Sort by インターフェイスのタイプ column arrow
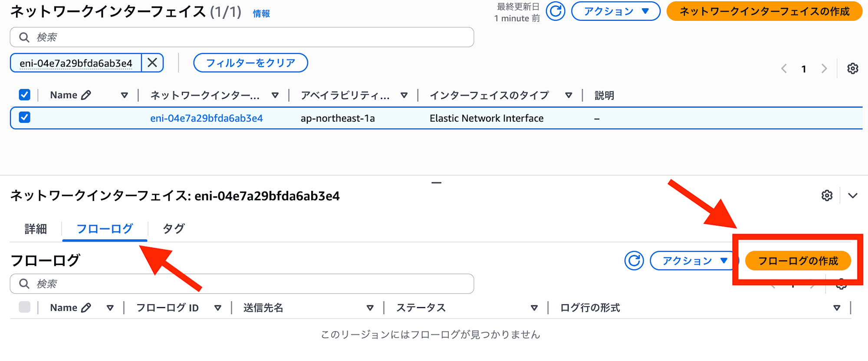Viewport: 868px width, 361px height. click(568, 95)
